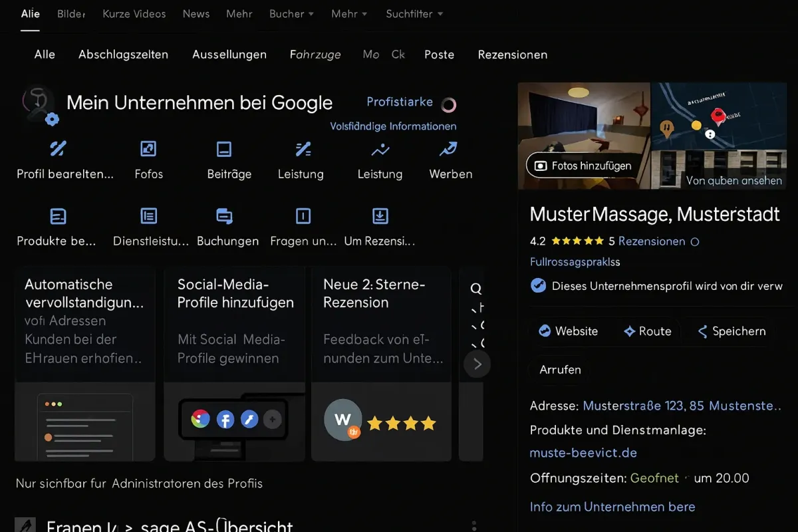Click the MusterMassage, Musterstadt title

[655, 214]
